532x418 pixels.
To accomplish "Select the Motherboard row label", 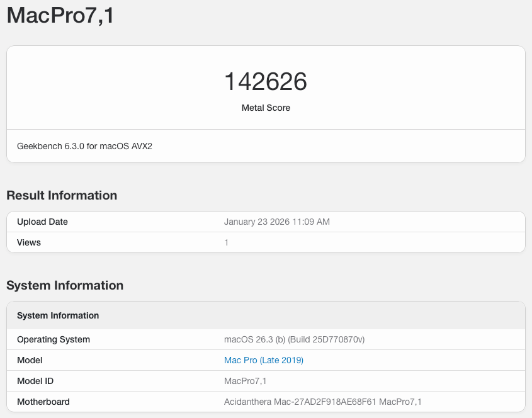I will point(43,402).
